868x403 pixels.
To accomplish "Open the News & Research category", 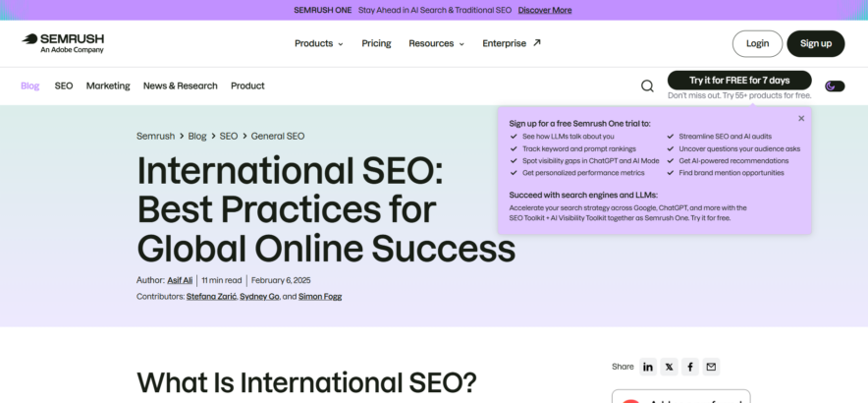I will pos(181,86).
